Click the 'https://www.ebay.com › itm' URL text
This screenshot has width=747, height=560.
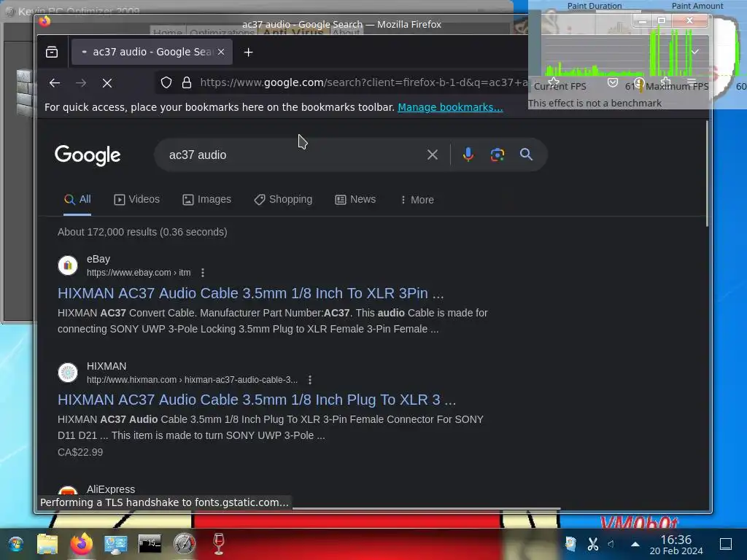[x=138, y=273]
